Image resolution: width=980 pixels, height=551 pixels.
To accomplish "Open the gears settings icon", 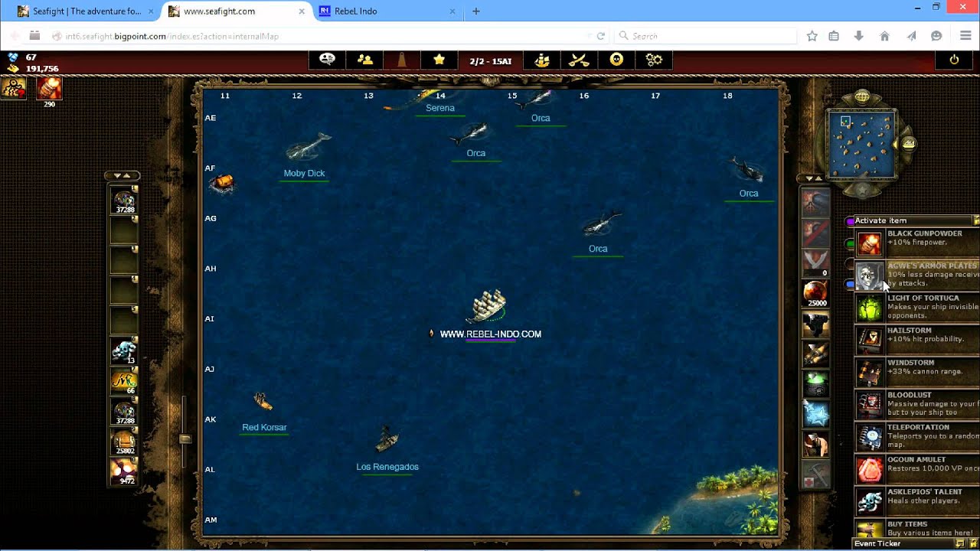I will click(x=654, y=60).
